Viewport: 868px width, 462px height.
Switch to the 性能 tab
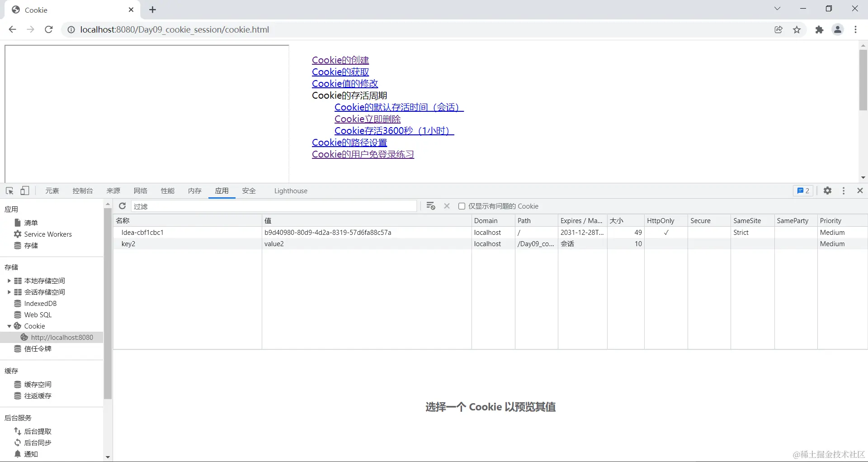tap(168, 191)
